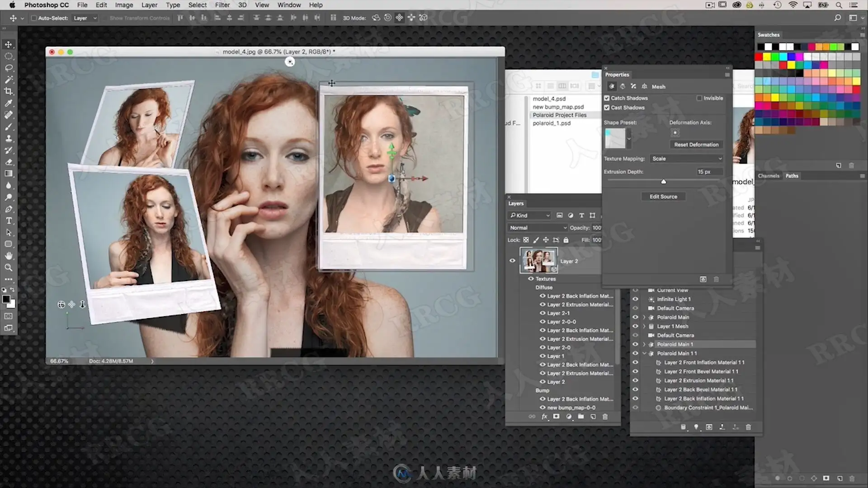Viewport: 868px width, 488px height.
Task: Switch to the Paths tab
Action: [x=792, y=176]
